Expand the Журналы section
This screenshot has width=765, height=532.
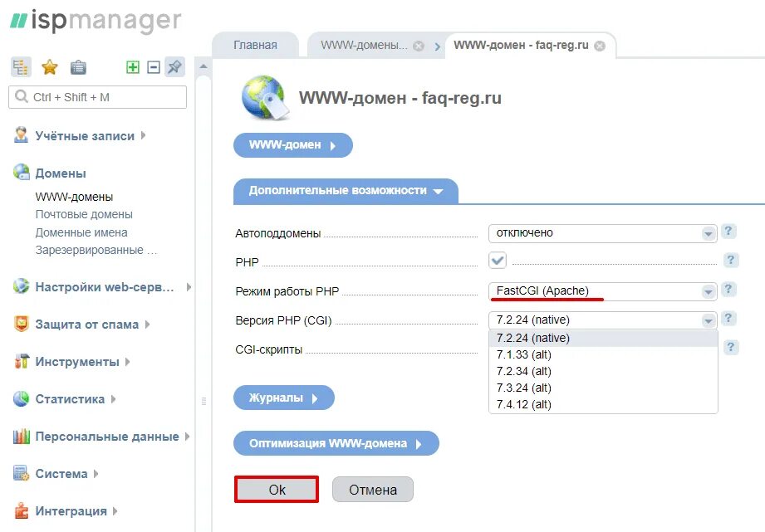[x=284, y=398]
